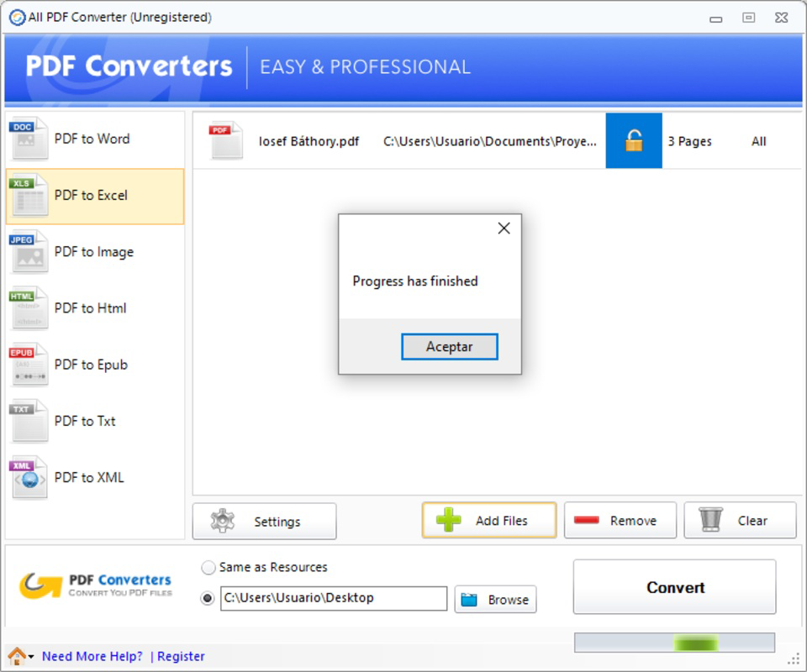The height and width of the screenshot is (672, 807).
Task: Click the green conversion progress bar
Action: (x=675, y=643)
